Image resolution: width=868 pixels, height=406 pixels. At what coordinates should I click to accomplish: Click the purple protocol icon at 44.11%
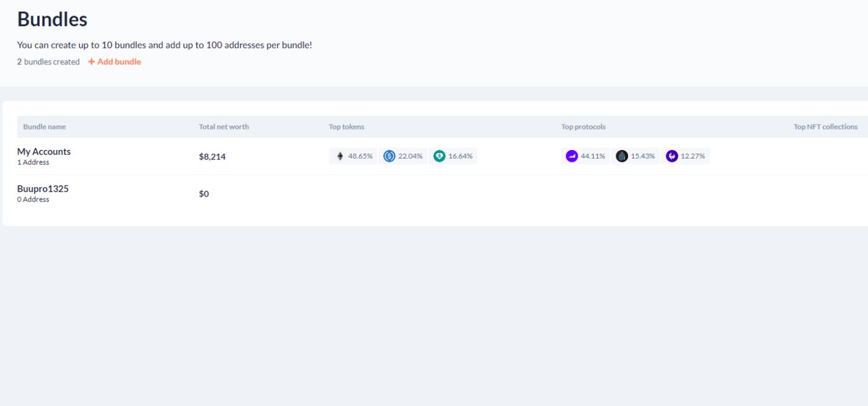click(x=572, y=156)
